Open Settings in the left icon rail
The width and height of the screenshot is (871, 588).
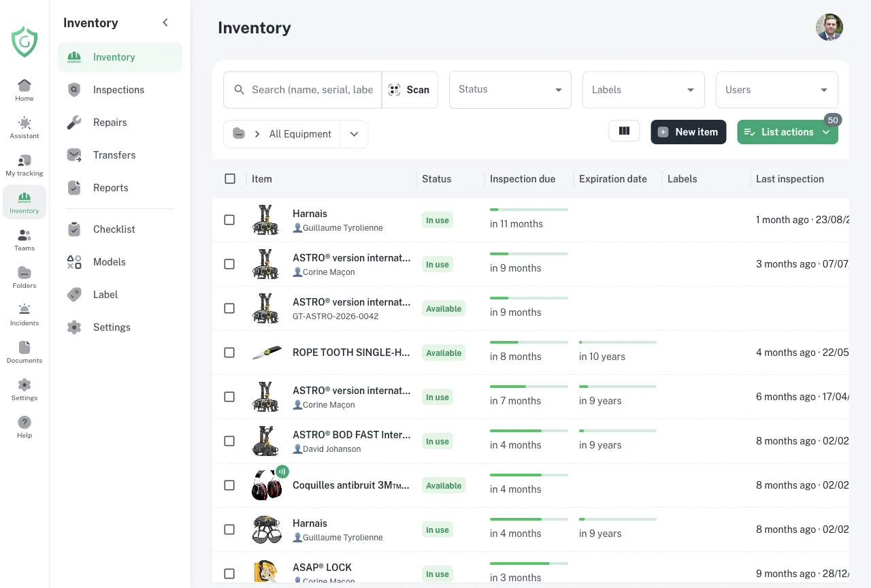tap(24, 389)
